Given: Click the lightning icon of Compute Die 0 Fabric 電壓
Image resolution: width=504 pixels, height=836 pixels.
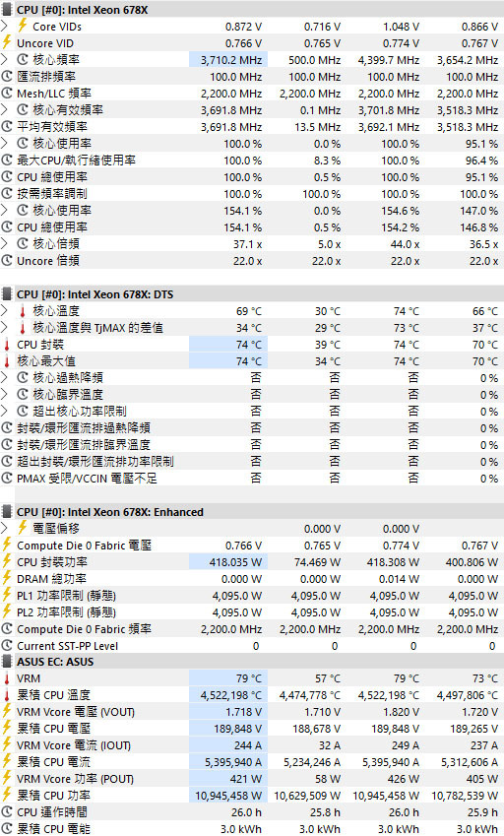Looking at the screenshot, I should coord(7,545).
